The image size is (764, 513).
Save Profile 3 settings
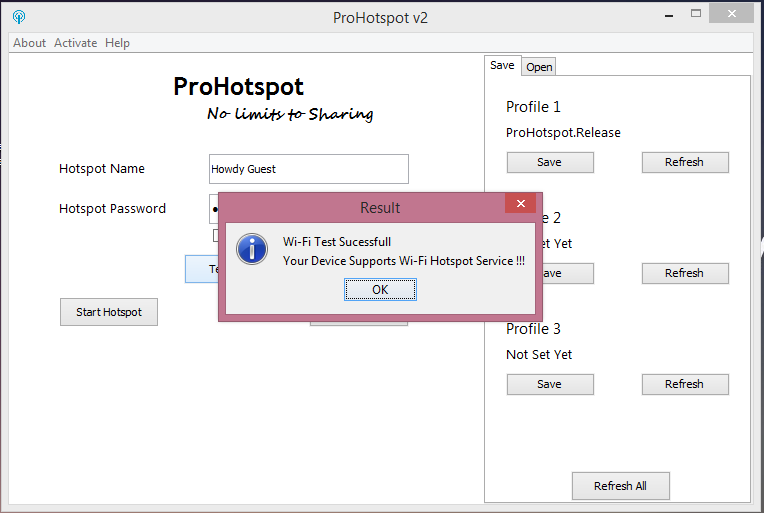tap(550, 384)
